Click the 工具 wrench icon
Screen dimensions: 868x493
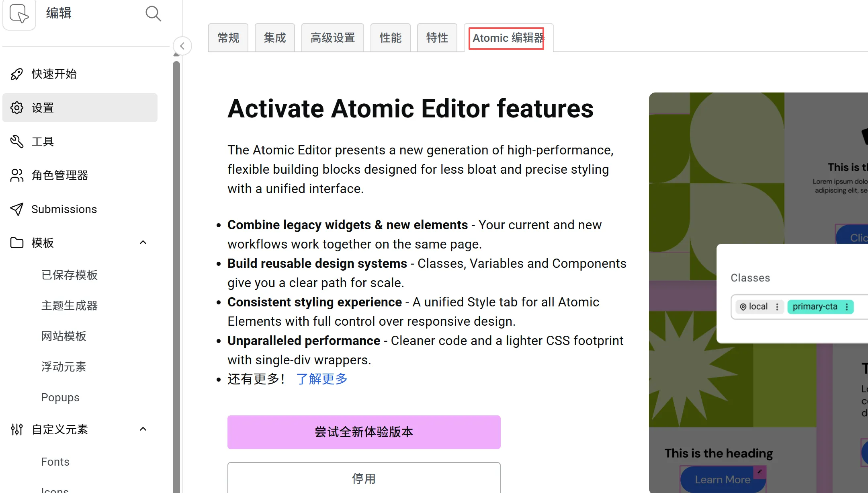[16, 141]
